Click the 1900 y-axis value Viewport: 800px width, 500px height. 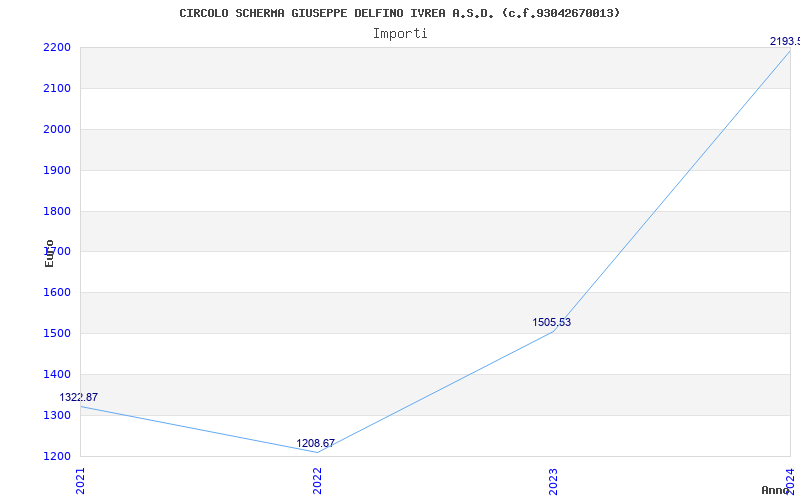57,170
